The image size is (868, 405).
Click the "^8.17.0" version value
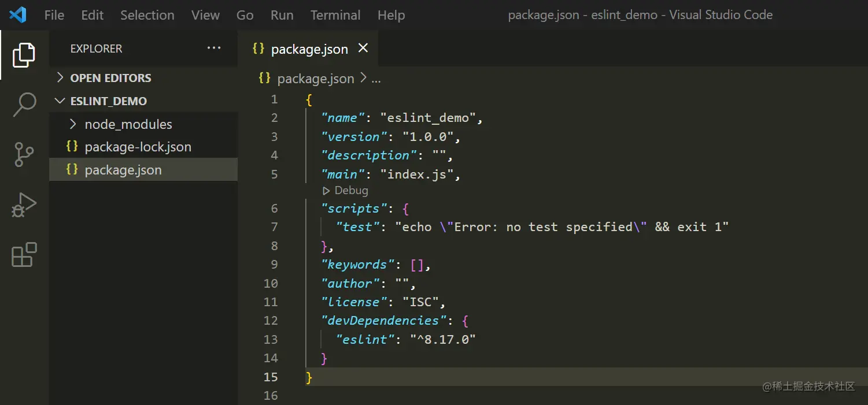[443, 339]
